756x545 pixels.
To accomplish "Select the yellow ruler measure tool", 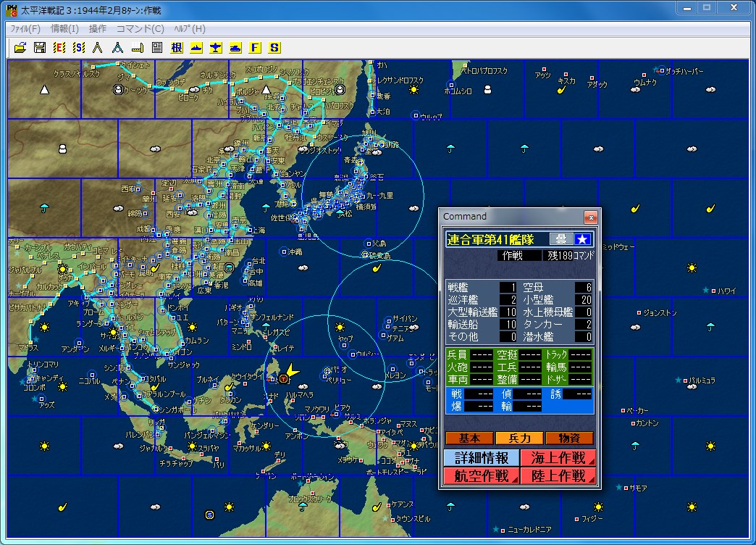I will pyautogui.click(x=138, y=47).
